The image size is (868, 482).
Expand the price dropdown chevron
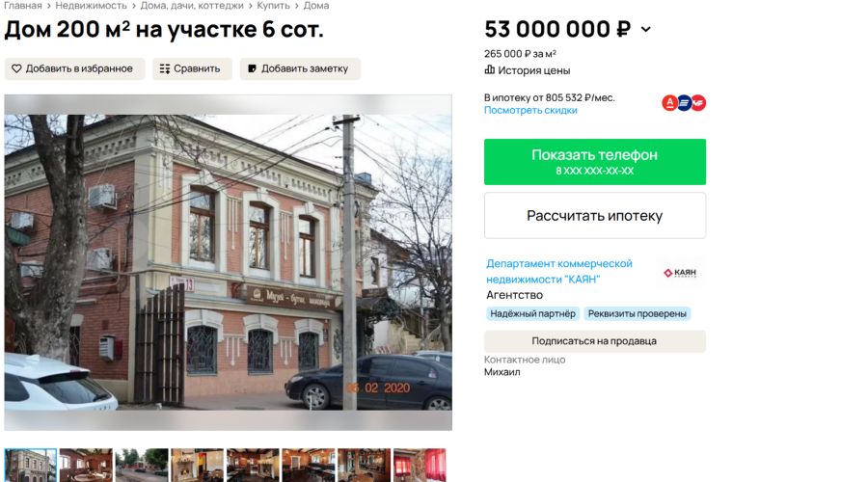[x=646, y=29]
